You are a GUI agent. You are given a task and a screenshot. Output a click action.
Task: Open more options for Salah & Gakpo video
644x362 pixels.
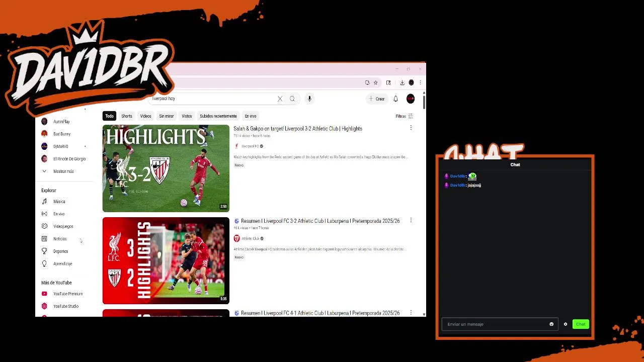pos(411,128)
